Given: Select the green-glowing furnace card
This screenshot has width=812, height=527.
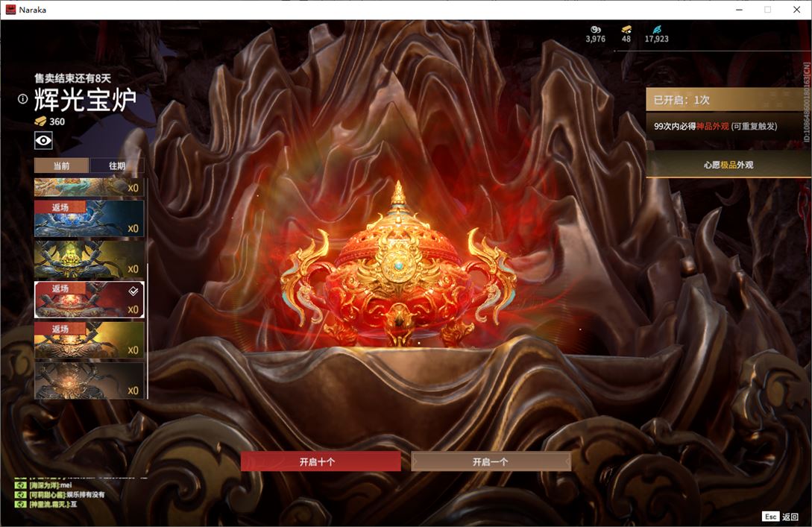Looking at the screenshot, I should [x=89, y=259].
